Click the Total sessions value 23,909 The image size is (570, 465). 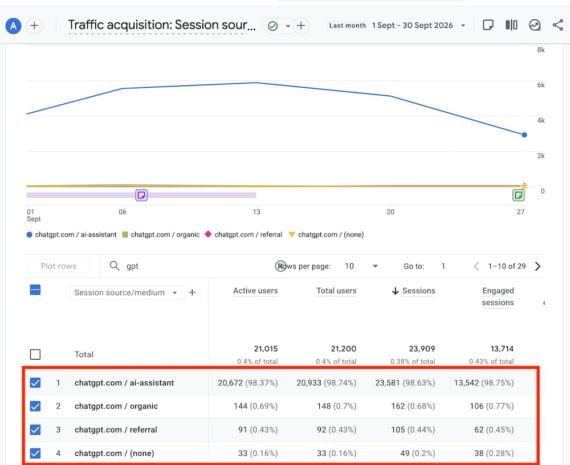pyautogui.click(x=422, y=349)
